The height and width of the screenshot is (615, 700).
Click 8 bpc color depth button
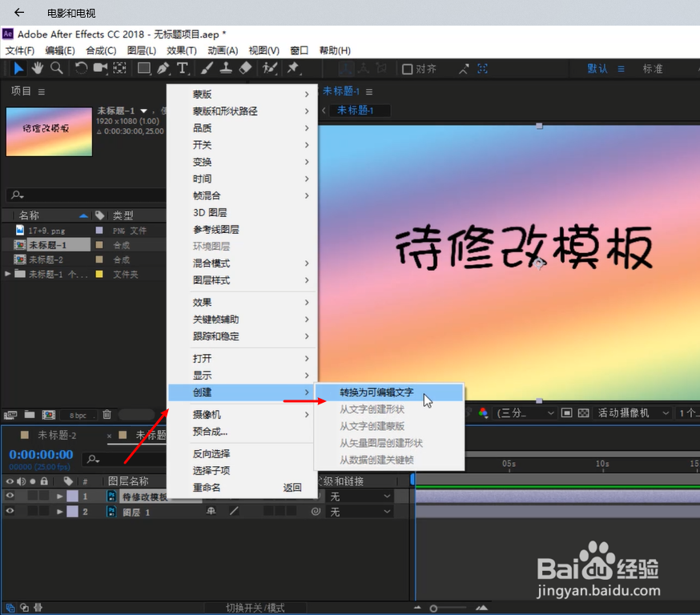(x=78, y=415)
